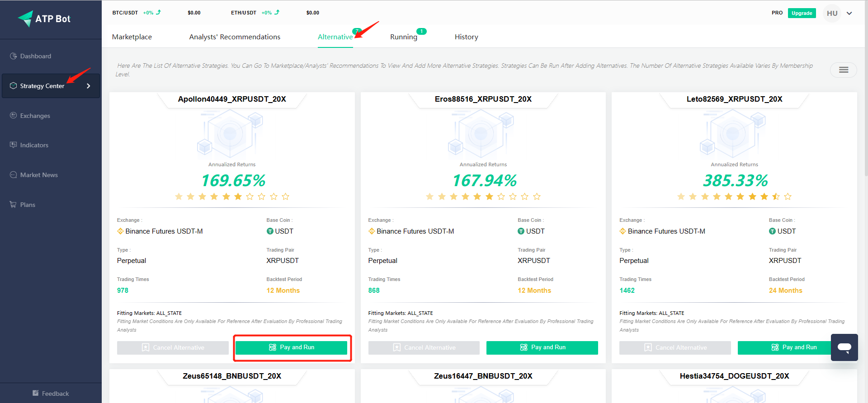The image size is (868, 403).
Task: Click the 24 Months backtest period
Action: coord(786,291)
